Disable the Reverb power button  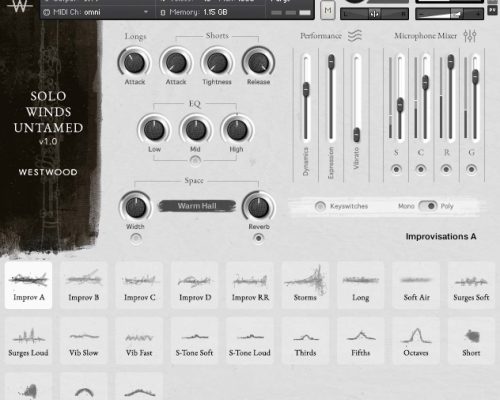[258, 238]
